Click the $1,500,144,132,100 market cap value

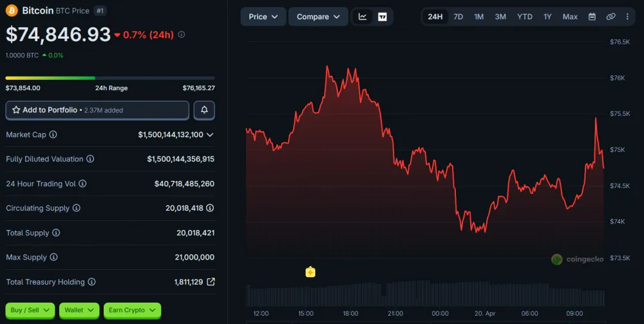(171, 134)
